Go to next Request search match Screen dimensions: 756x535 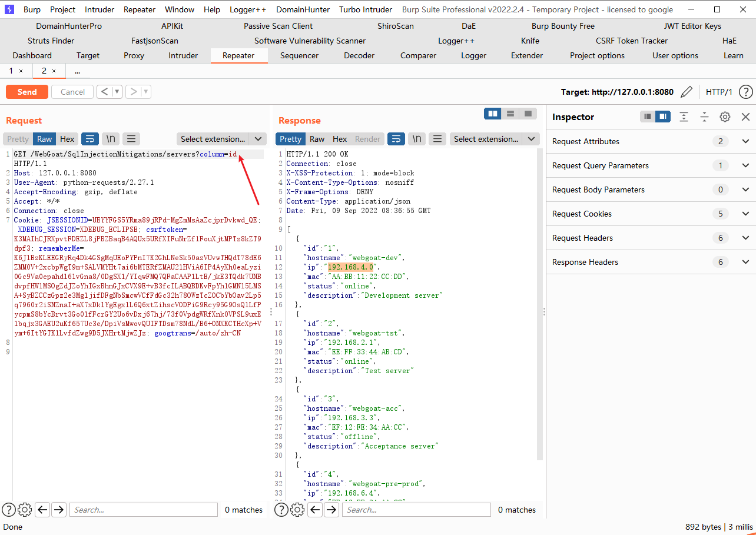tap(59, 510)
